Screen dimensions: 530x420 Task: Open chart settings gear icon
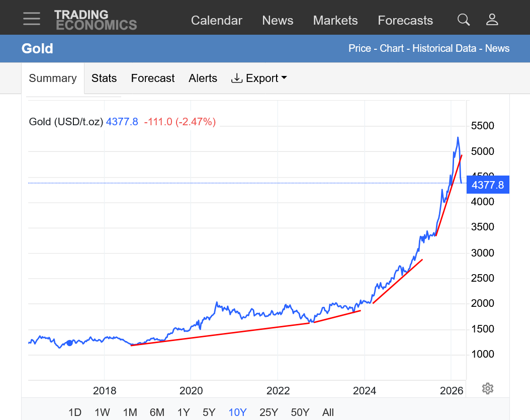(x=487, y=388)
